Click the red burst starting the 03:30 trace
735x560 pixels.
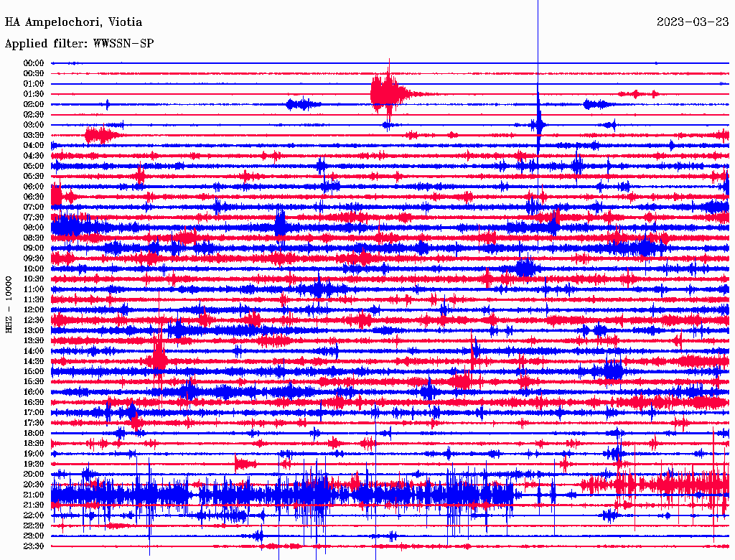click(x=98, y=135)
